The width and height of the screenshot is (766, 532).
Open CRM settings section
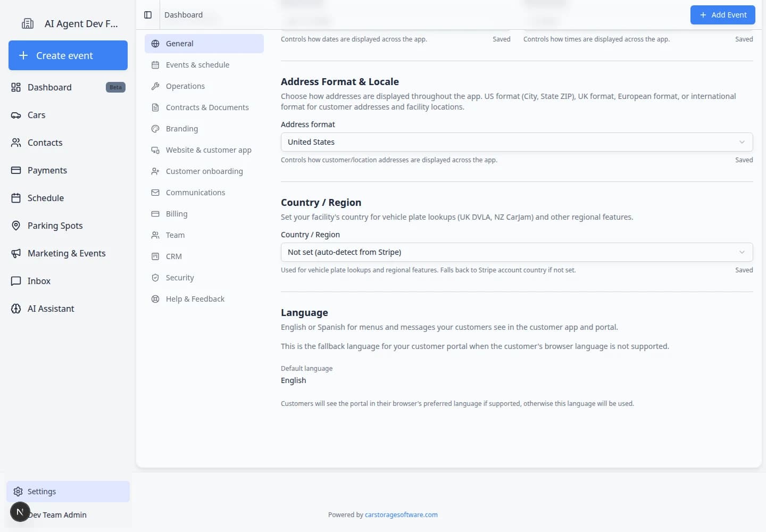[204, 256]
